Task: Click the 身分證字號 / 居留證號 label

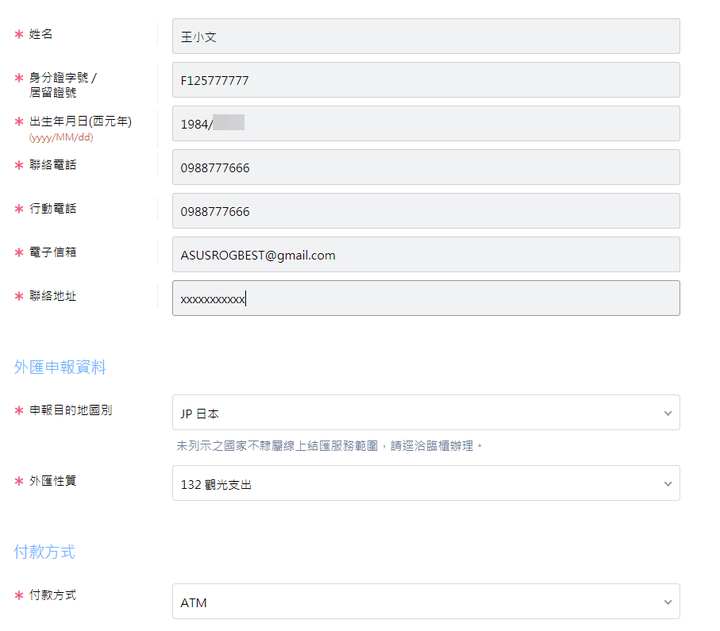Action: tap(63, 85)
